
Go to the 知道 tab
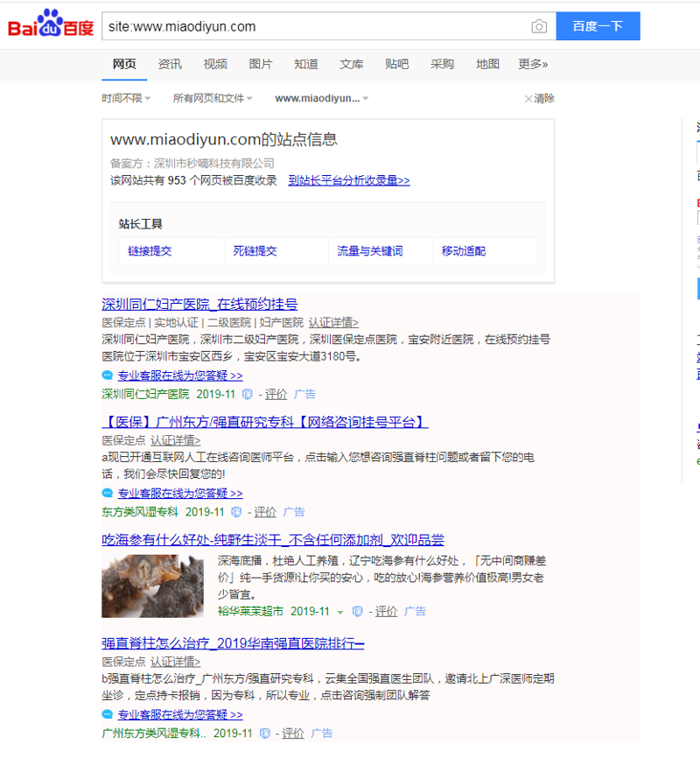(306, 64)
